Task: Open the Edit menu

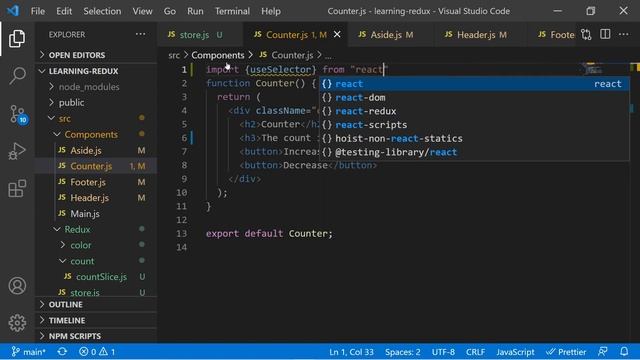Action: point(64,11)
